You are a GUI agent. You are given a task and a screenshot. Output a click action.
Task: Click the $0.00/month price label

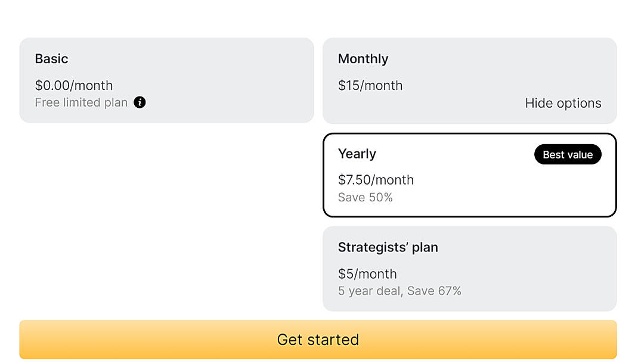(x=73, y=86)
